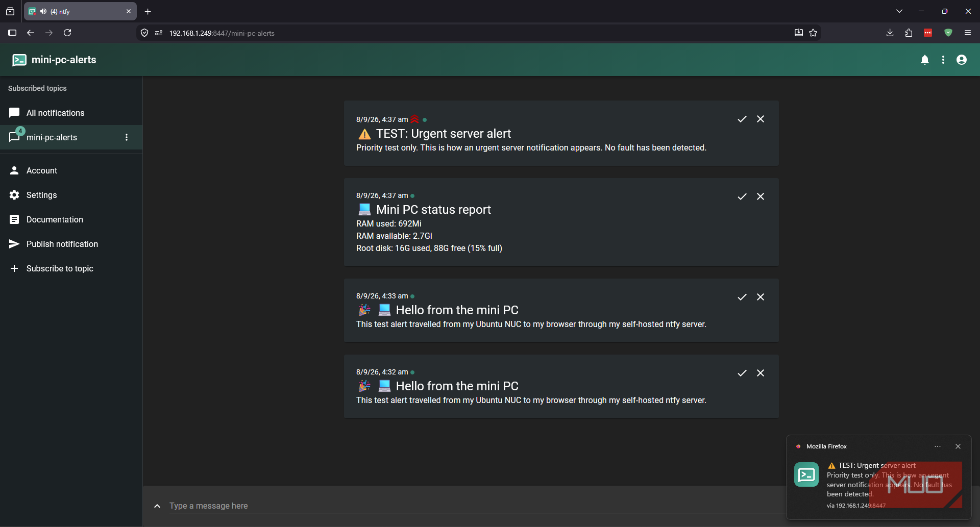The image size is (980, 527).
Task: Mark Mini PC status report as read
Action: click(742, 196)
